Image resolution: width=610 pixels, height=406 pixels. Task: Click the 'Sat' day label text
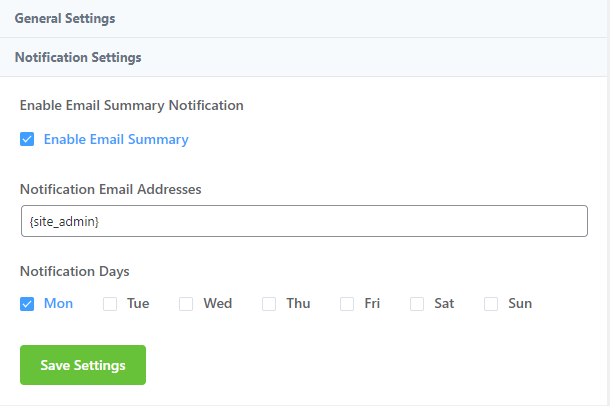[x=444, y=304]
